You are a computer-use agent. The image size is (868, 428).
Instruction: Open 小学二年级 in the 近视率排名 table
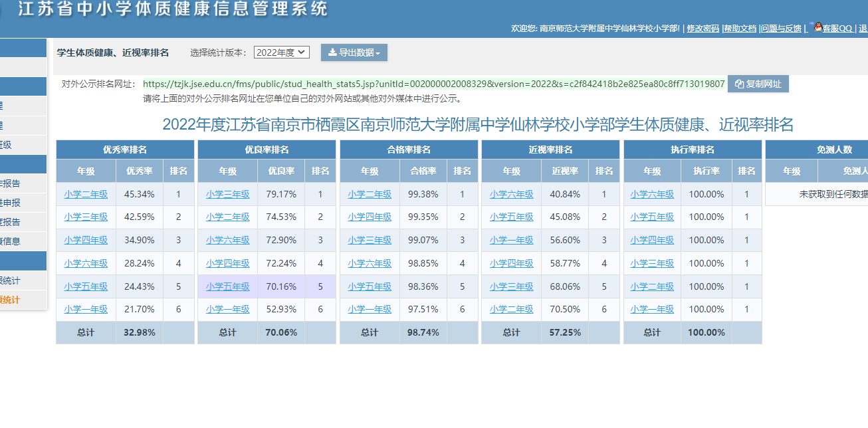point(511,309)
